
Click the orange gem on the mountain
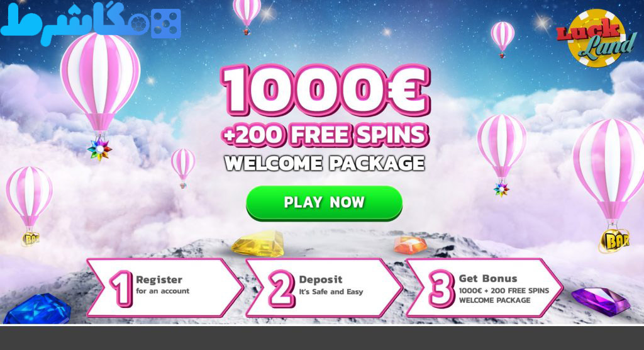pyautogui.click(x=410, y=244)
